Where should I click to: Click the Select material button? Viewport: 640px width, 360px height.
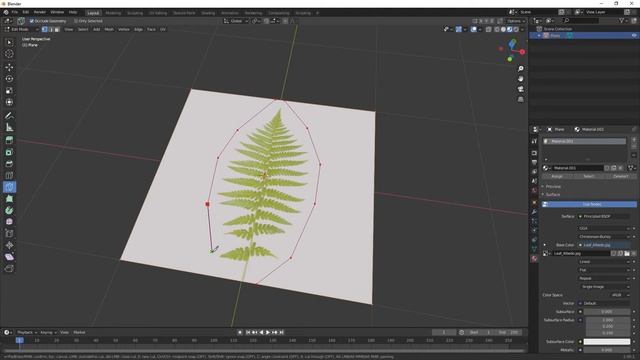(x=589, y=176)
